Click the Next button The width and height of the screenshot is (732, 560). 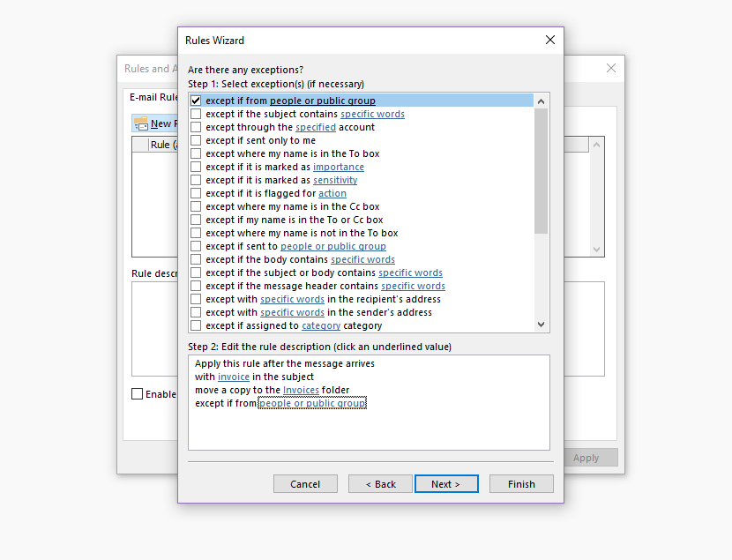pos(446,484)
